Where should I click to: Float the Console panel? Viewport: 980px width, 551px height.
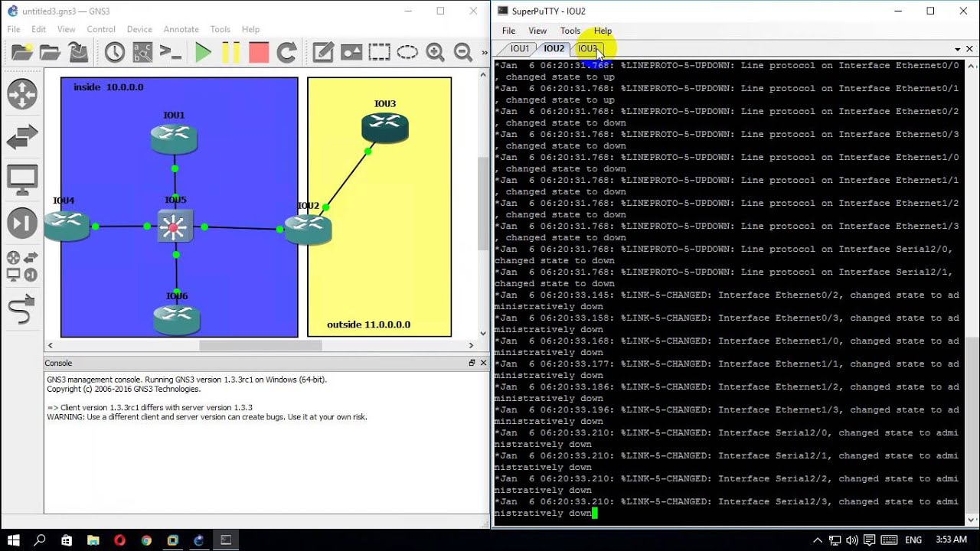472,363
